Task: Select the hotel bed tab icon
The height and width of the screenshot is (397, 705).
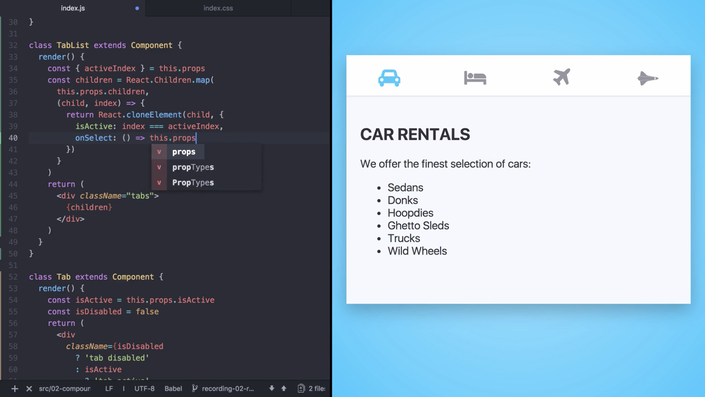Action: [x=475, y=78]
